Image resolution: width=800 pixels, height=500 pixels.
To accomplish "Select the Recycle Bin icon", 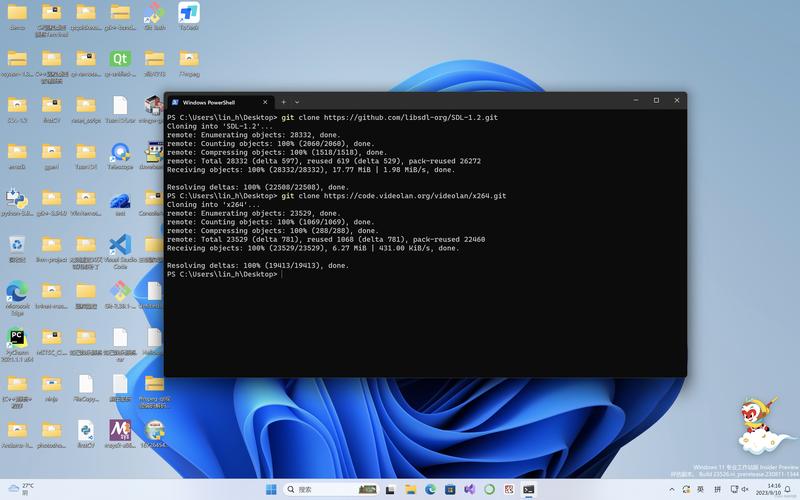I will pos(17,249).
